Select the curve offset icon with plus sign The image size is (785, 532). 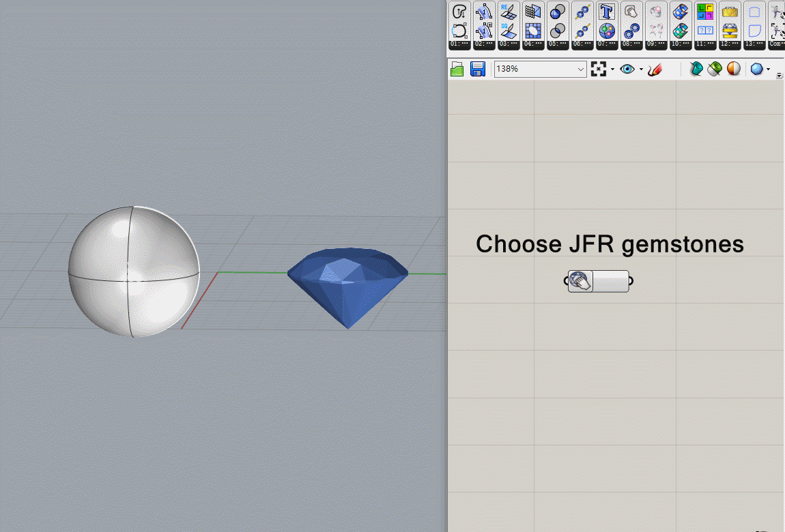pos(483,31)
